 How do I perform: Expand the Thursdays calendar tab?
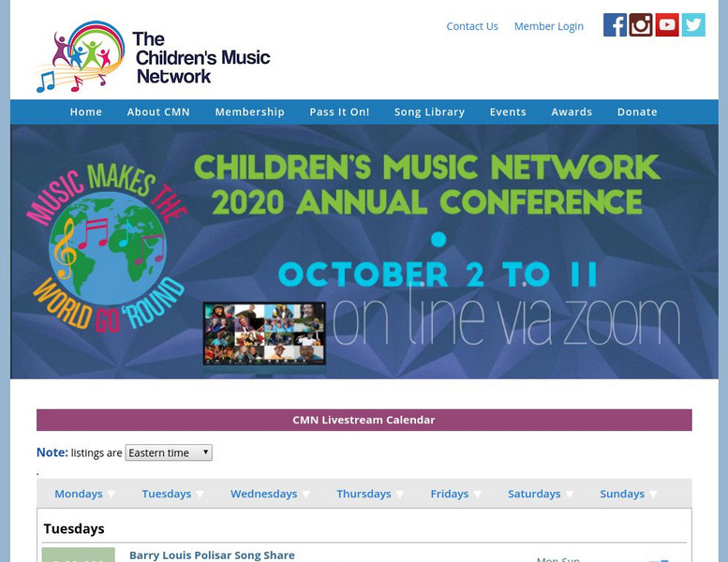[x=370, y=494]
